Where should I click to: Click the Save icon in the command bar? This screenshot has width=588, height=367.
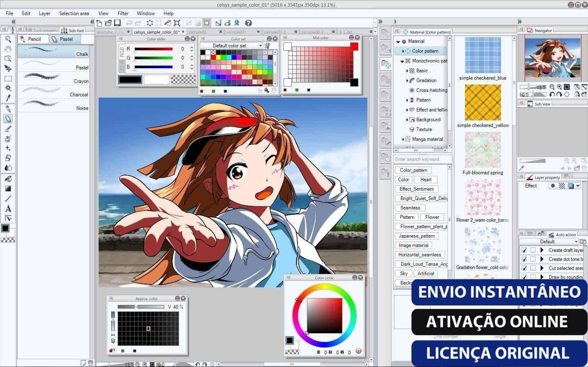117,23
